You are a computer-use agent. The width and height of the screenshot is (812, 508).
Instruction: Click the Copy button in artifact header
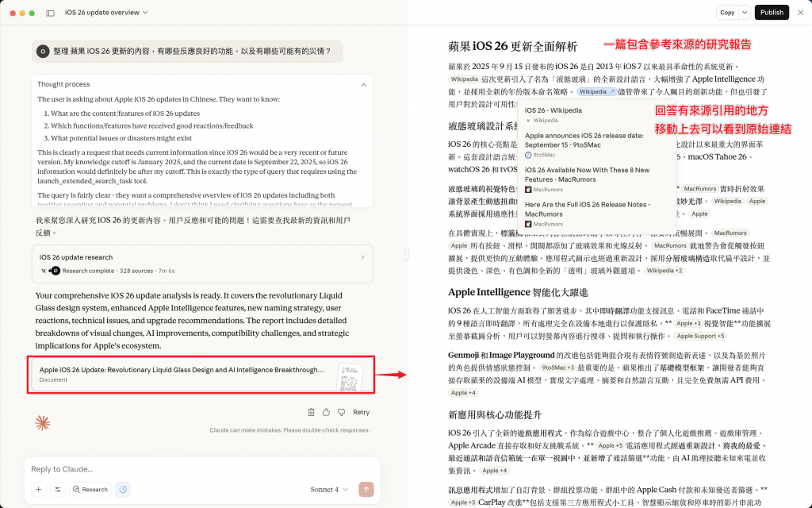click(x=727, y=13)
